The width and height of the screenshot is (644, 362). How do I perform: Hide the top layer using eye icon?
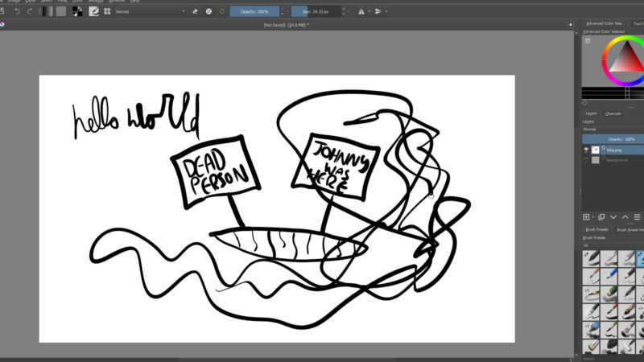pyautogui.click(x=586, y=150)
